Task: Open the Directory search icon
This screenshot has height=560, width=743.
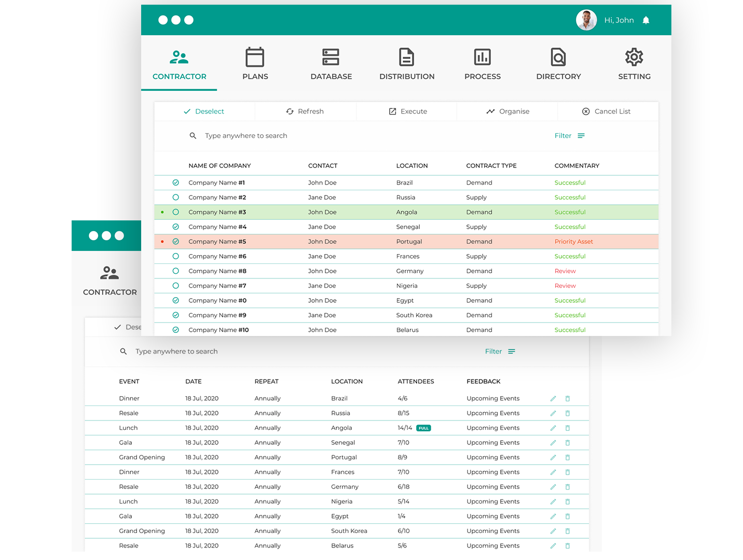Action: pyautogui.click(x=558, y=57)
